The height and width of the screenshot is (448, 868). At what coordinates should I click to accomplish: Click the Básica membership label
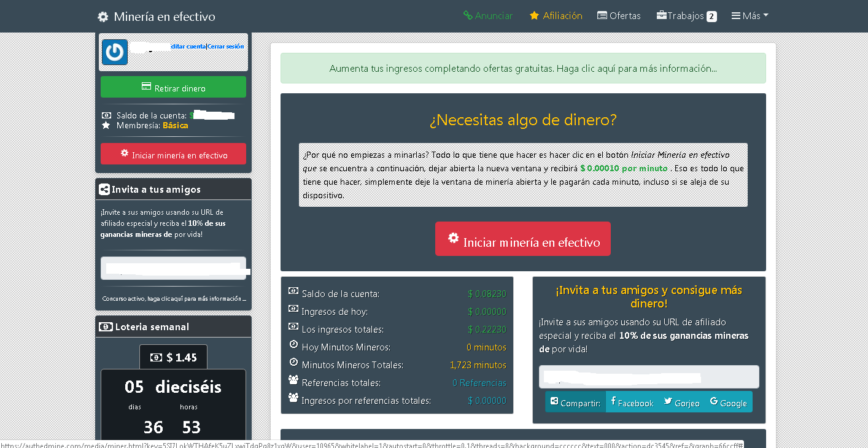tap(176, 125)
